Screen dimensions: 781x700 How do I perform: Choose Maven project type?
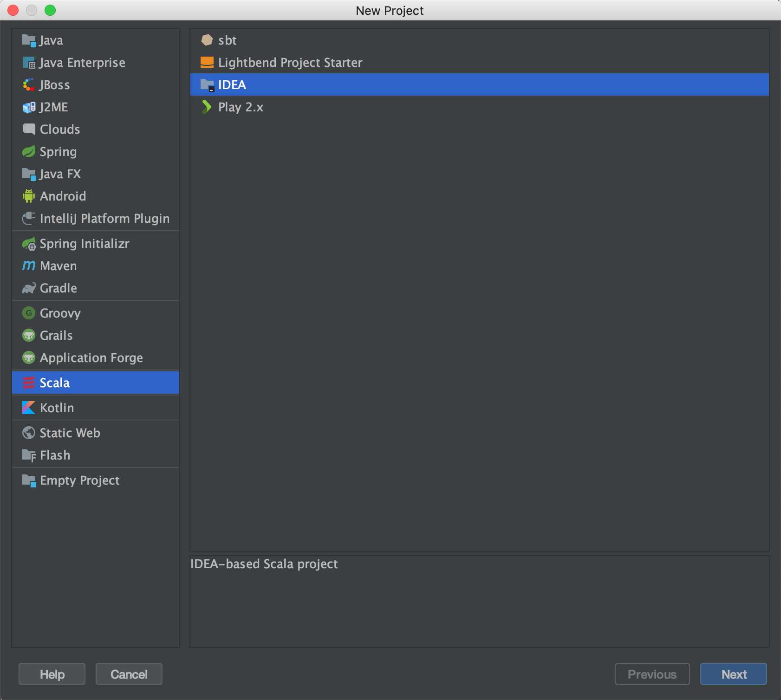point(96,266)
